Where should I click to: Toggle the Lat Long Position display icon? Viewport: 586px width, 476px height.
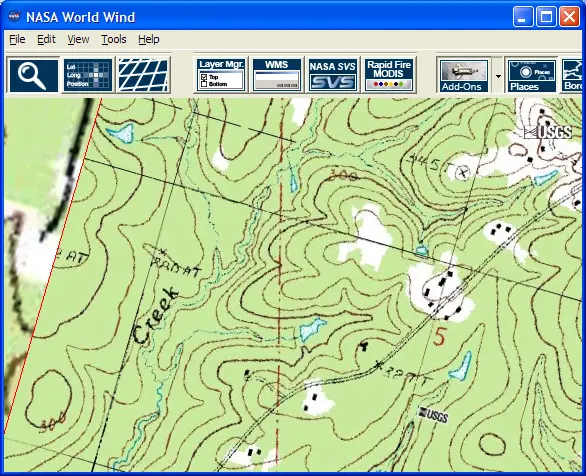pos(88,75)
